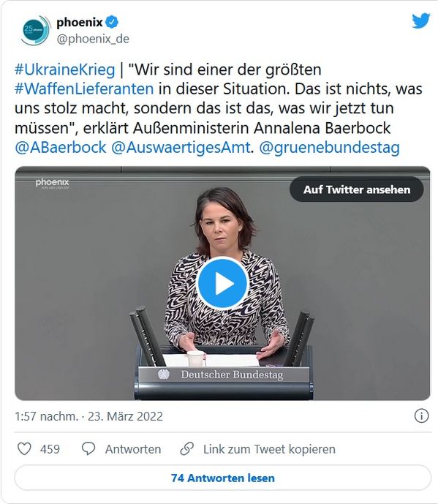Click the Auf Twitter ansehen button
438x504 pixels.
click(x=356, y=189)
